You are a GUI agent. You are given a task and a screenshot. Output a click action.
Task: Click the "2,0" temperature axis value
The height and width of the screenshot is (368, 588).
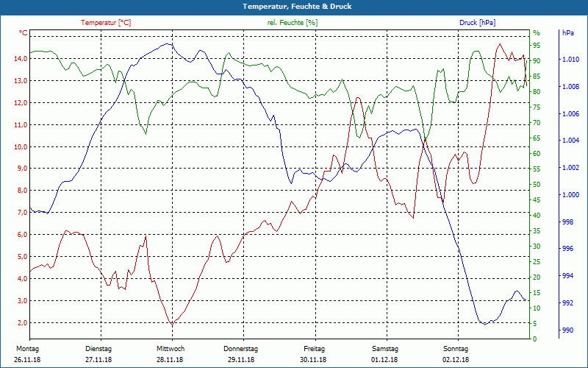22,323
